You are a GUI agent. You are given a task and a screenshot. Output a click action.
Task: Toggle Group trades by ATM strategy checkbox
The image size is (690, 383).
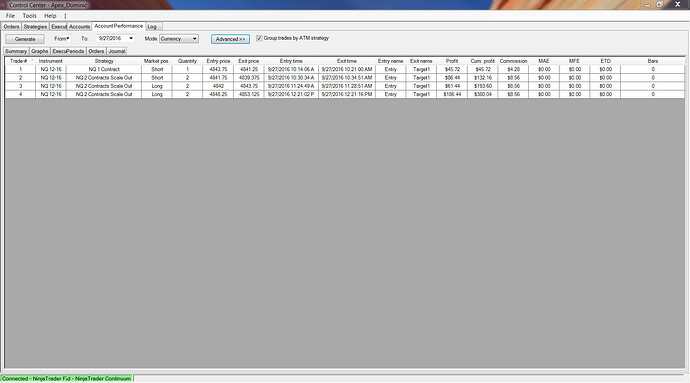coord(259,38)
